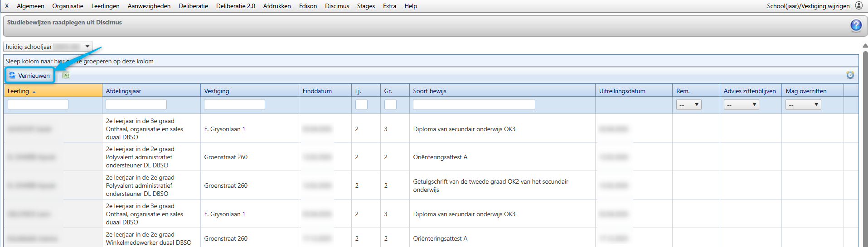Open the Deliberatie 2.0 menu
This screenshot has height=247, width=868.
(x=236, y=6)
